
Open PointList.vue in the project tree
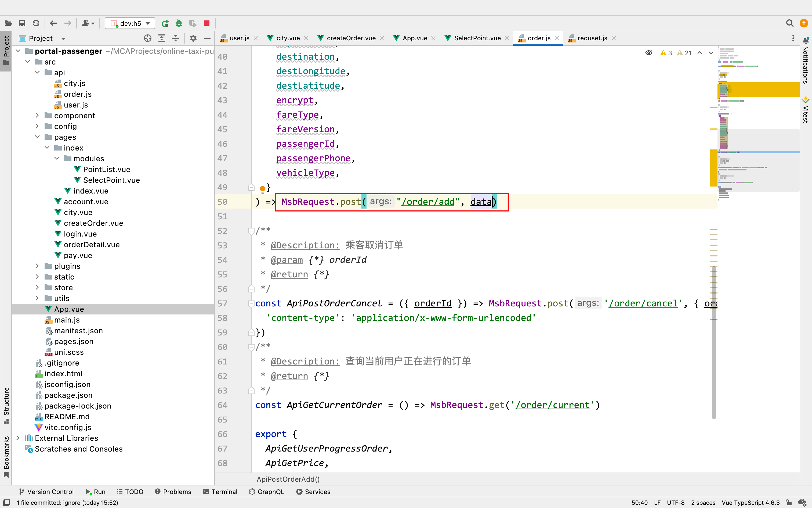click(x=106, y=169)
